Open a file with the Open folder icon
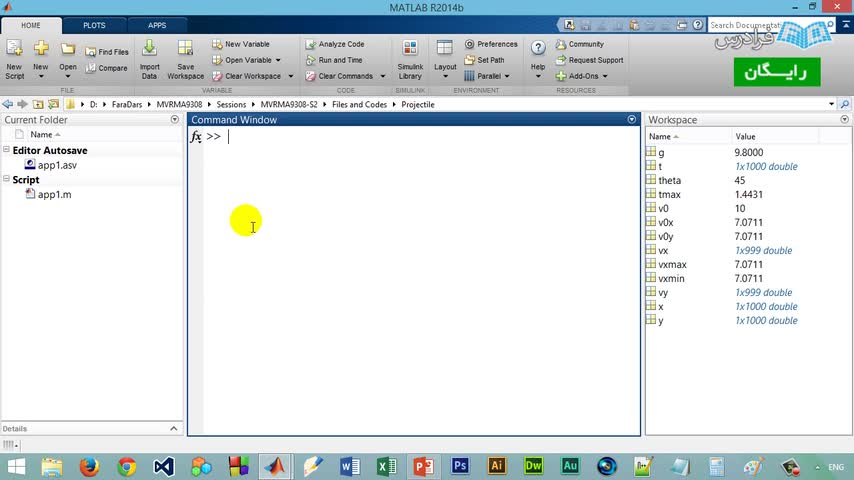Viewport: 854px width, 480px height. pyautogui.click(x=68, y=60)
